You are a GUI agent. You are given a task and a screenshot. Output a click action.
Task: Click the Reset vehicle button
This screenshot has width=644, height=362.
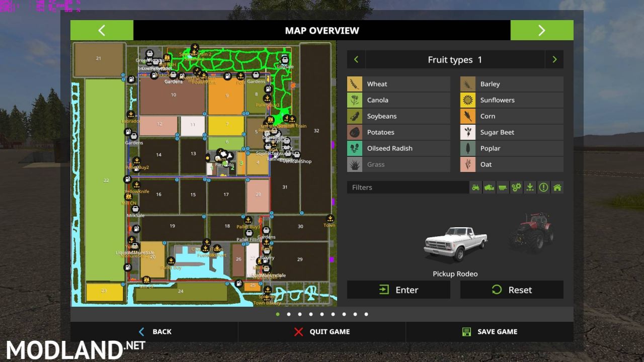click(512, 290)
